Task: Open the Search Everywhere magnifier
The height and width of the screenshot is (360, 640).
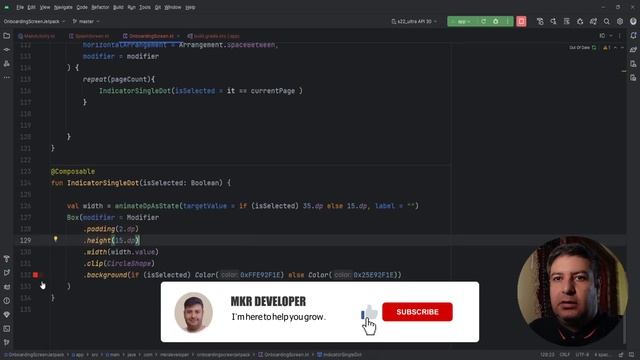Action: tap(607, 21)
